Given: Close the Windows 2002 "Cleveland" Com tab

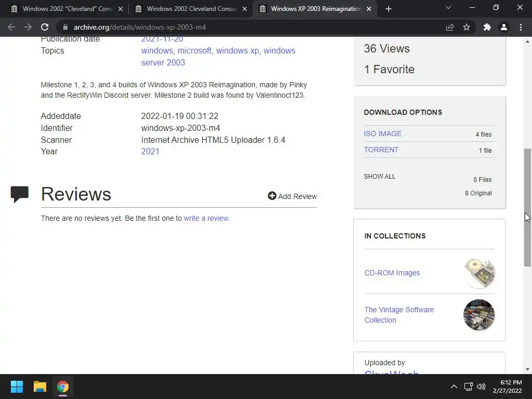Looking at the screenshot, I should (x=121, y=9).
